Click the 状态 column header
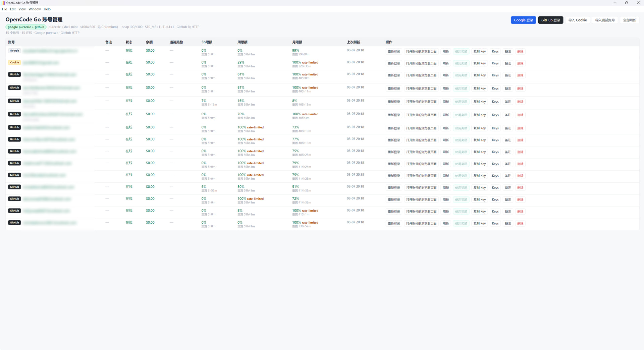 [x=129, y=42]
